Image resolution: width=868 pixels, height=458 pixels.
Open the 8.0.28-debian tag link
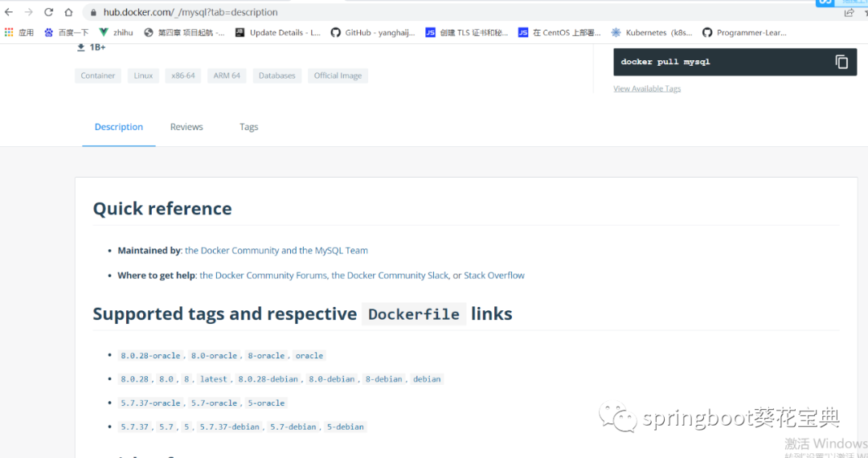point(268,379)
